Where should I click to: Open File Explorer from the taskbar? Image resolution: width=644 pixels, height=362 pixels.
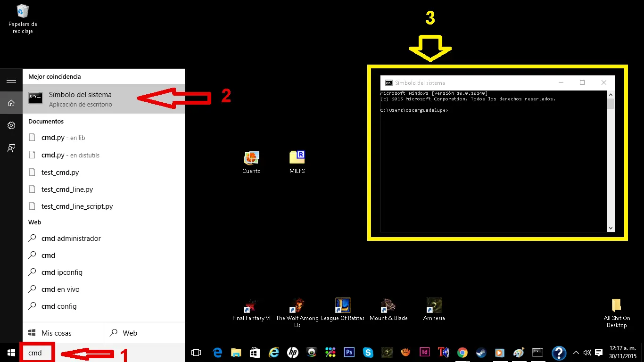click(236, 353)
